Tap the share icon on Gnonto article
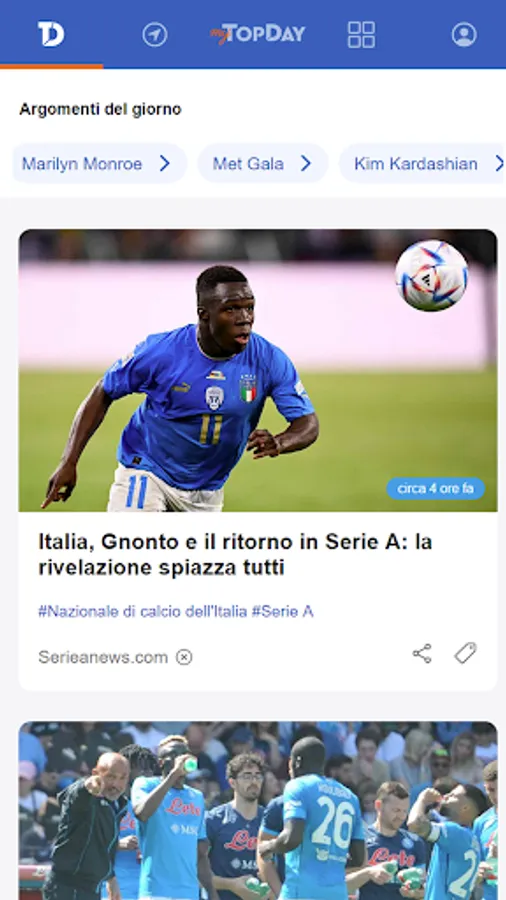This screenshot has height=900, width=506. click(422, 654)
